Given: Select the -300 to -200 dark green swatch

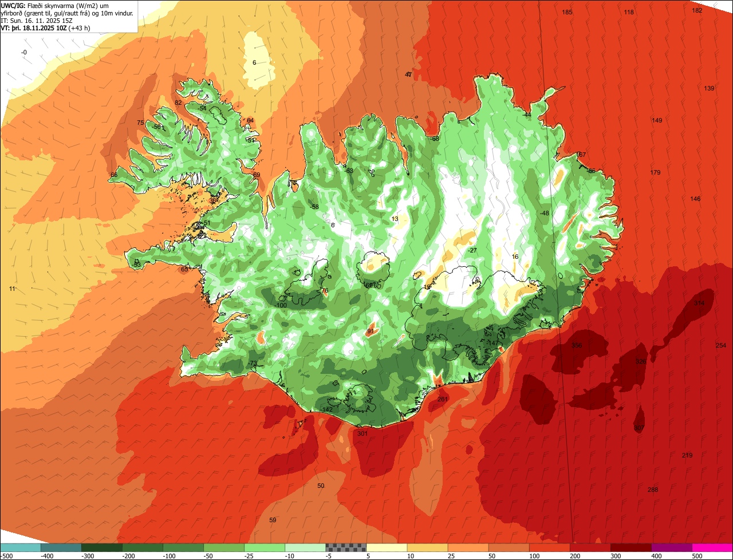Looking at the screenshot, I should (x=101, y=547).
